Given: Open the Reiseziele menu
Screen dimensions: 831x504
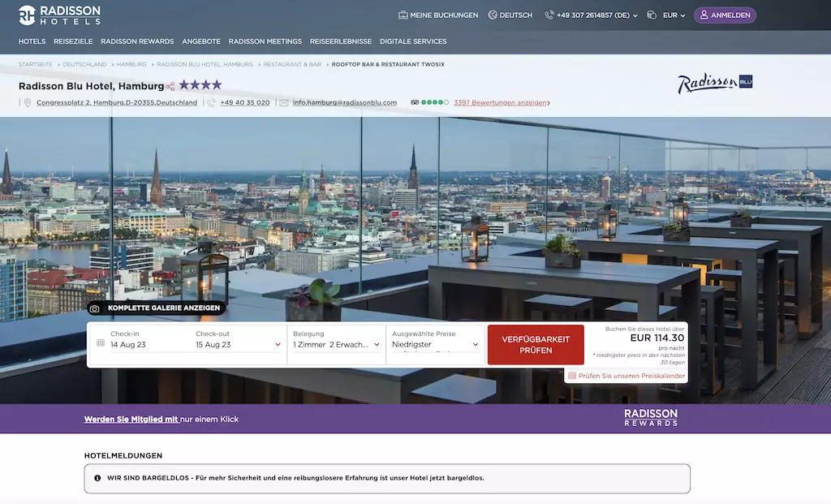Looking at the screenshot, I should (x=73, y=41).
